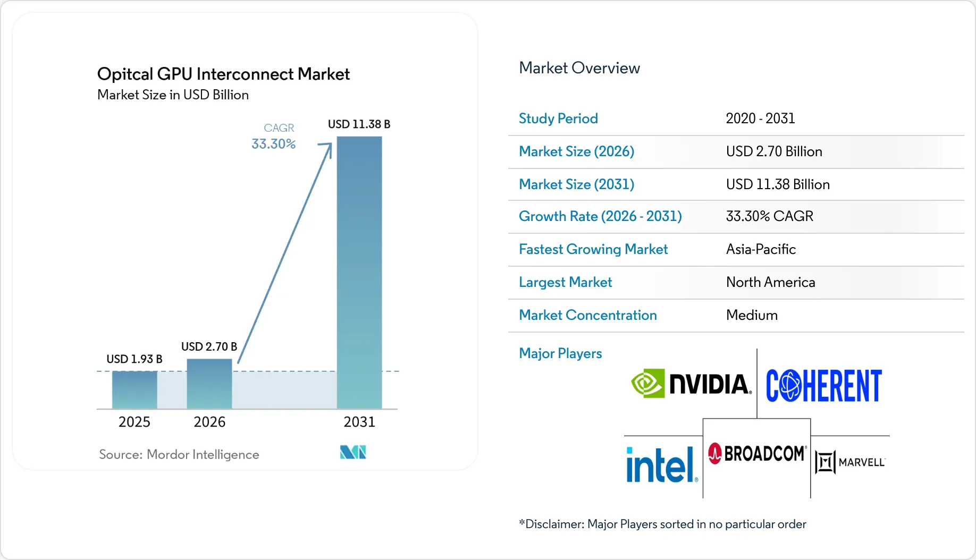Click the 'Medium' concentration value
This screenshot has width=976, height=560.
click(752, 315)
